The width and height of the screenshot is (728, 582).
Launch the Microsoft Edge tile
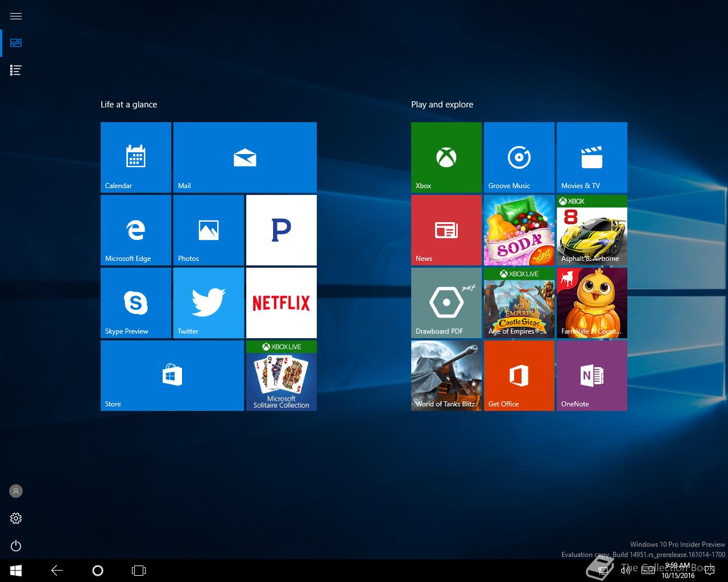pos(136,230)
